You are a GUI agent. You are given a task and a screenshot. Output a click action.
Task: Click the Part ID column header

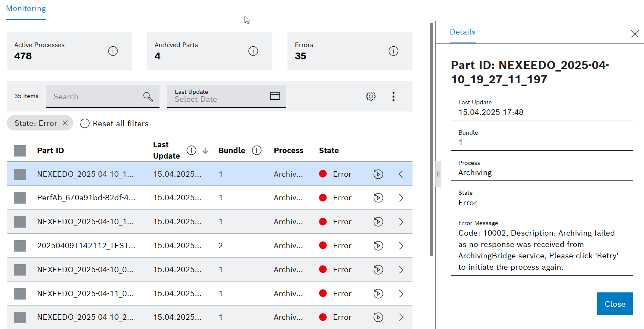coord(51,150)
